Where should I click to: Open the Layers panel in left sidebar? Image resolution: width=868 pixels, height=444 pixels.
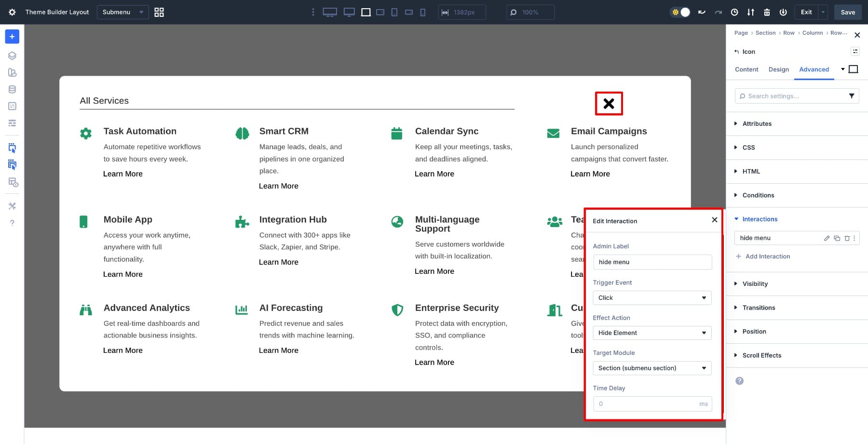coord(12,56)
